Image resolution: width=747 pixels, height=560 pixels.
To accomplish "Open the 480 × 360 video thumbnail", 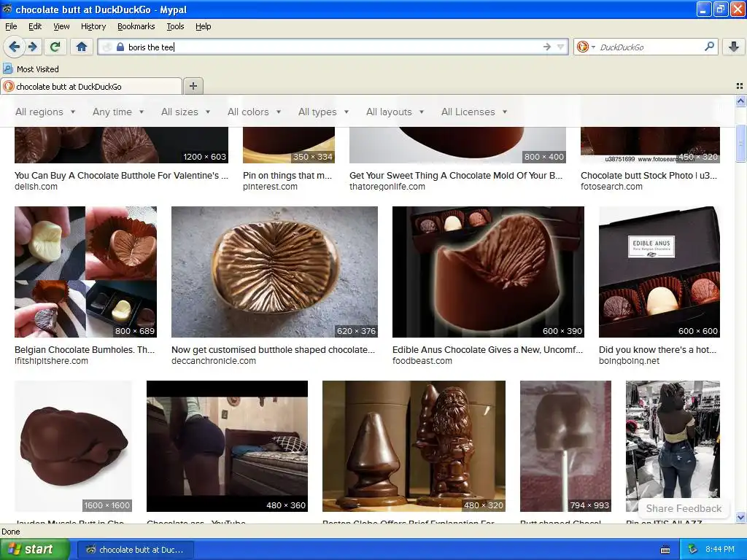I will (x=228, y=446).
